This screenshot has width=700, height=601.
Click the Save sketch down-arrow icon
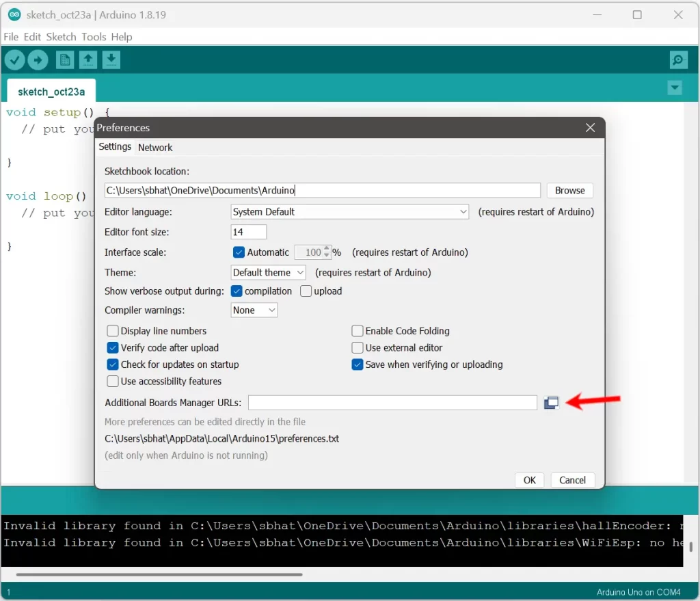111,60
